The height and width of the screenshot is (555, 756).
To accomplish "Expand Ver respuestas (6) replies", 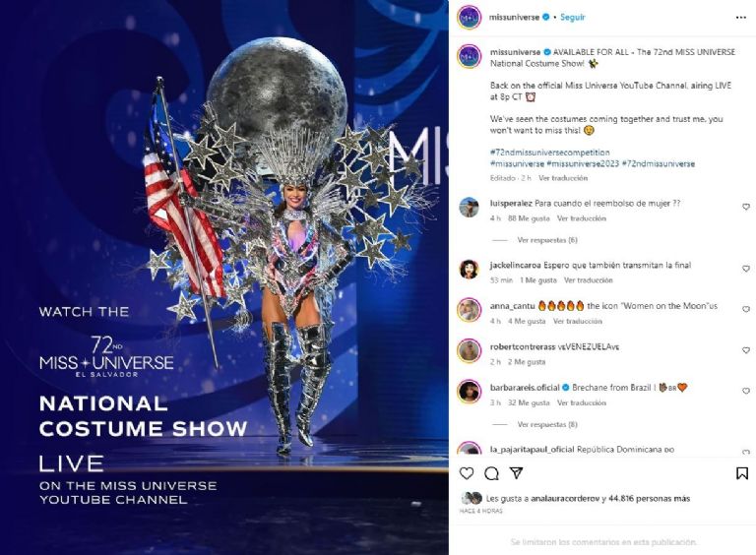I will coord(547,240).
